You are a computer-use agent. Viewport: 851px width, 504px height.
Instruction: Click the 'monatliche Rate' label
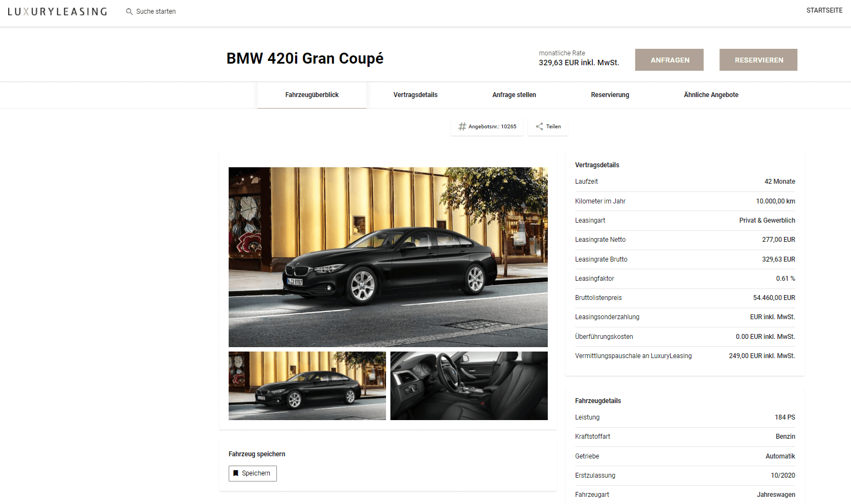click(562, 53)
